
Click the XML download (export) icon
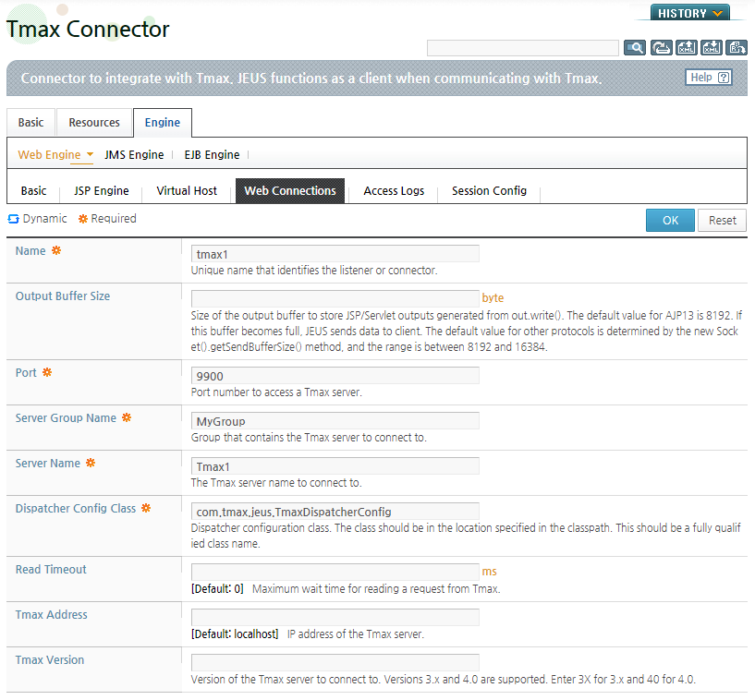pos(712,48)
